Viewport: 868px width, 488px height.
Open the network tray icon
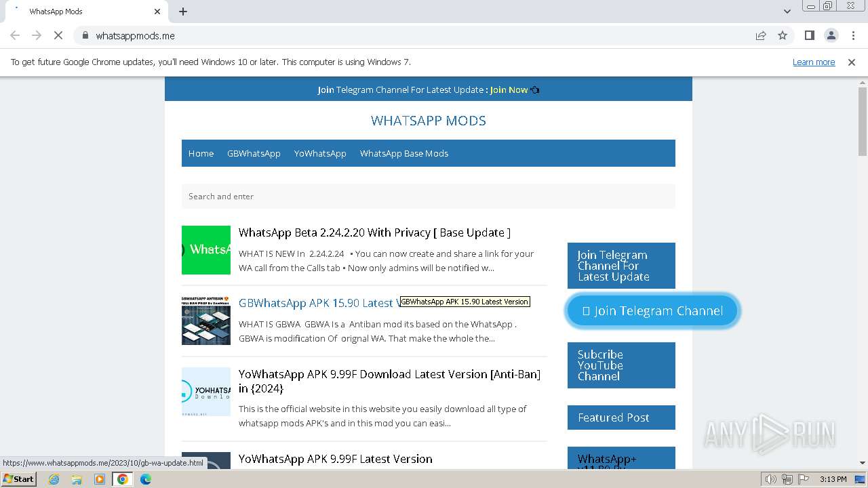click(787, 479)
